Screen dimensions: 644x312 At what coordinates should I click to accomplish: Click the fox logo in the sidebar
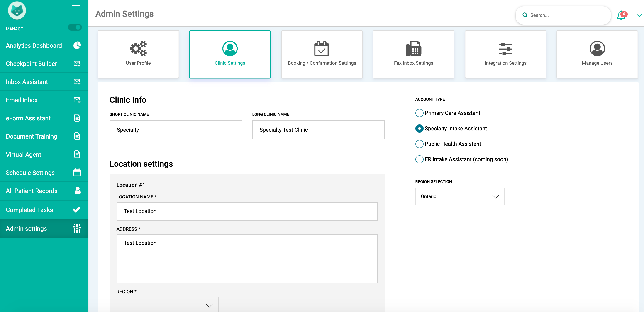17,10
